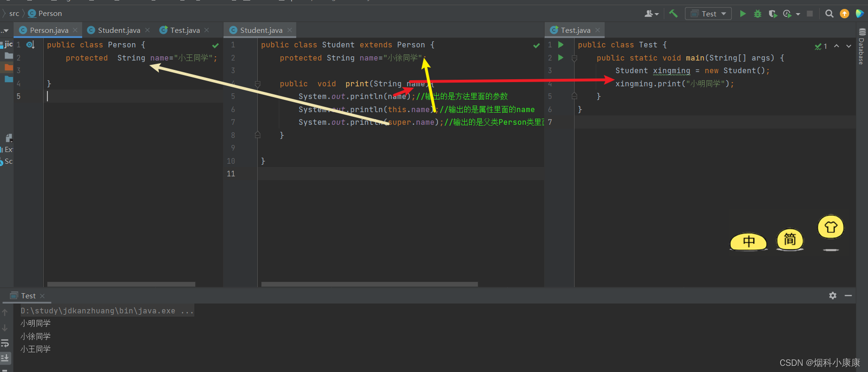Select the blue folder in project tree
Image resolution: width=868 pixels, height=372 pixels.
click(x=8, y=79)
